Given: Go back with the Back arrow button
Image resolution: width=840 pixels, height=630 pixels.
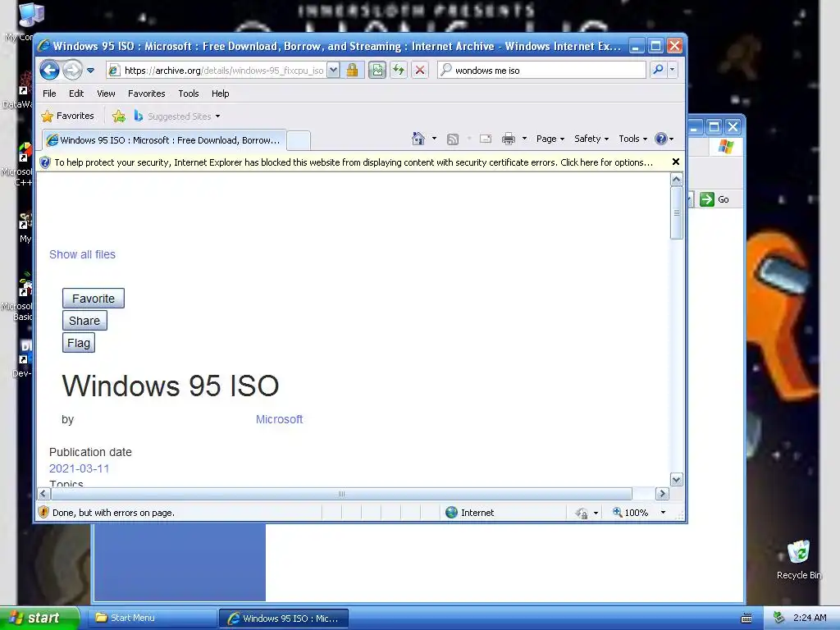Looking at the screenshot, I should tap(49, 71).
